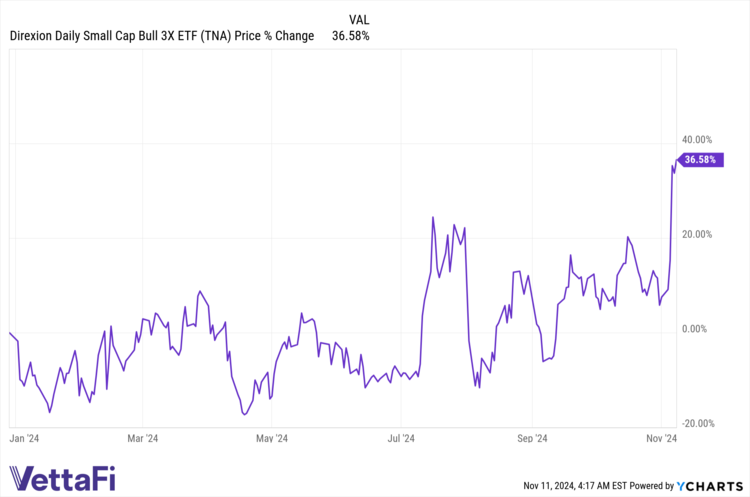750x497 pixels.
Task: Click the price line's spike peak after Jul '24
Action: (x=433, y=217)
